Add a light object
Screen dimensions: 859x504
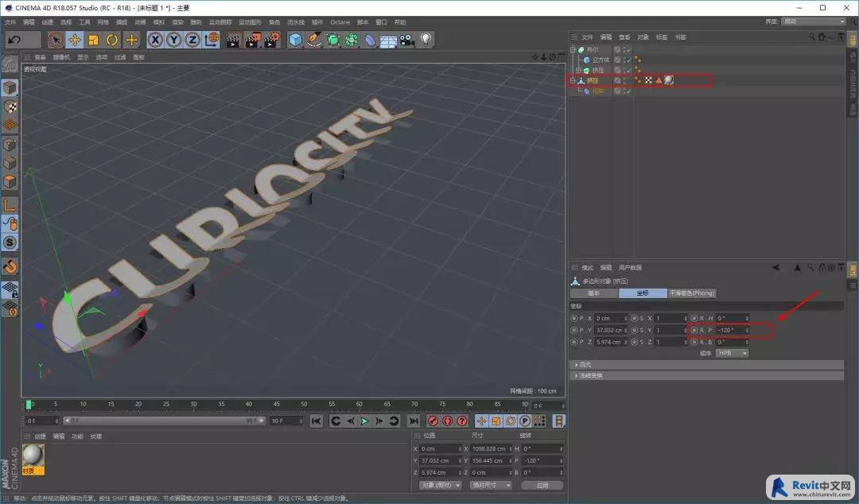(x=426, y=40)
